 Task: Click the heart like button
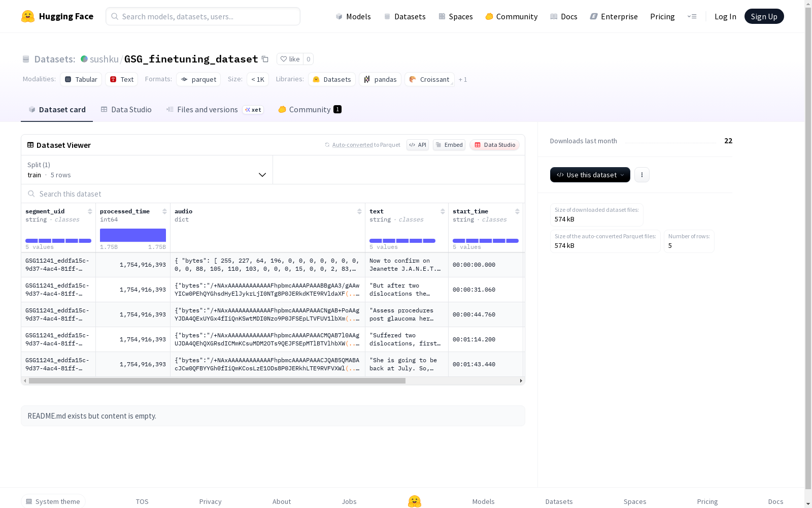pos(290,59)
